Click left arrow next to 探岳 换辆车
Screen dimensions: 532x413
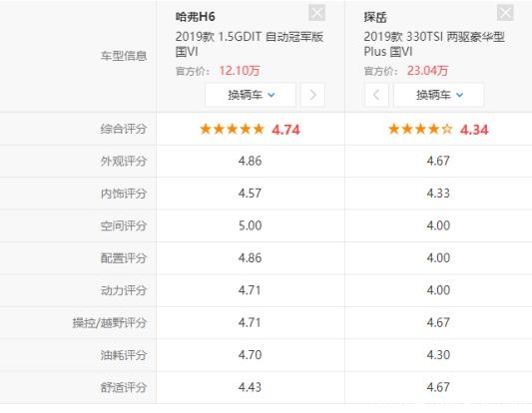tap(376, 95)
